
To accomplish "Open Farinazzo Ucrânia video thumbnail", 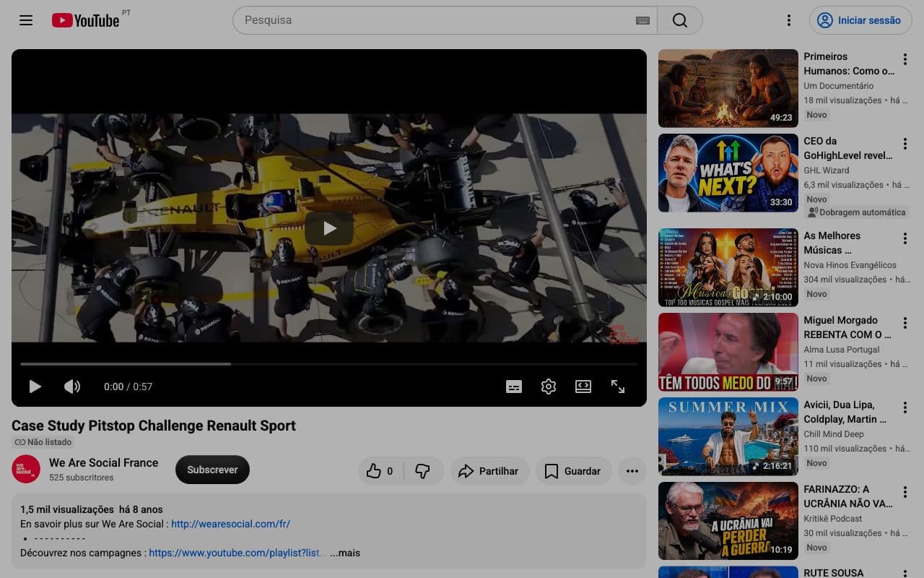I will [728, 521].
